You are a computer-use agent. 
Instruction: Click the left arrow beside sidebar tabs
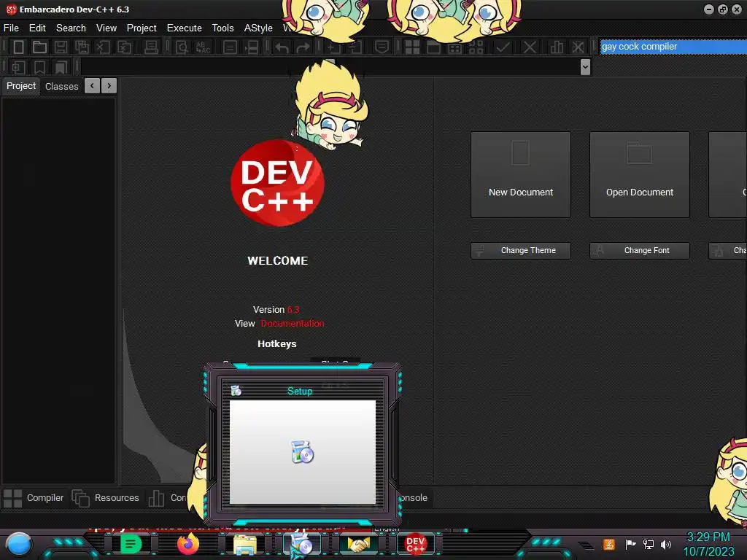pos(92,86)
